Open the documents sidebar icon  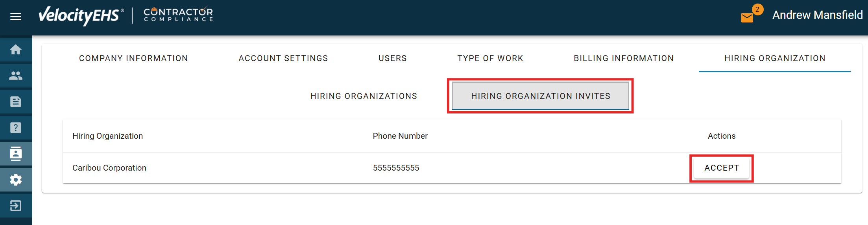point(16,102)
